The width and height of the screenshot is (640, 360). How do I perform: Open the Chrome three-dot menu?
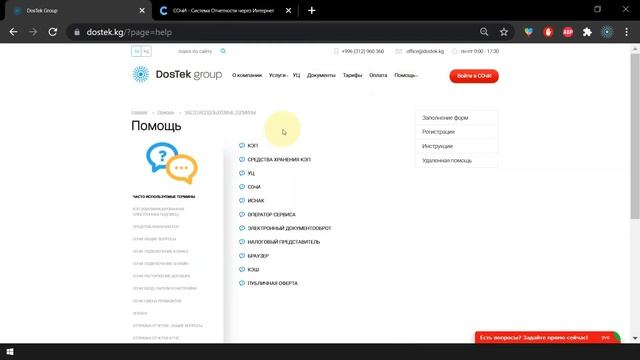pos(627,32)
